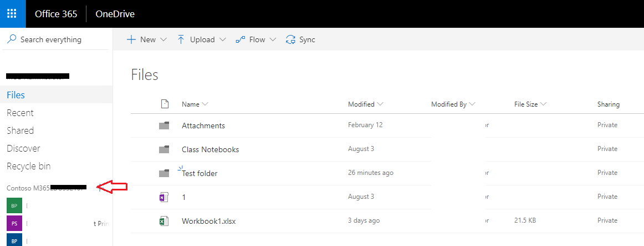Open the blue BP site tile
Image resolution: width=644 pixels, height=246 pixels.
coord(14,240)
